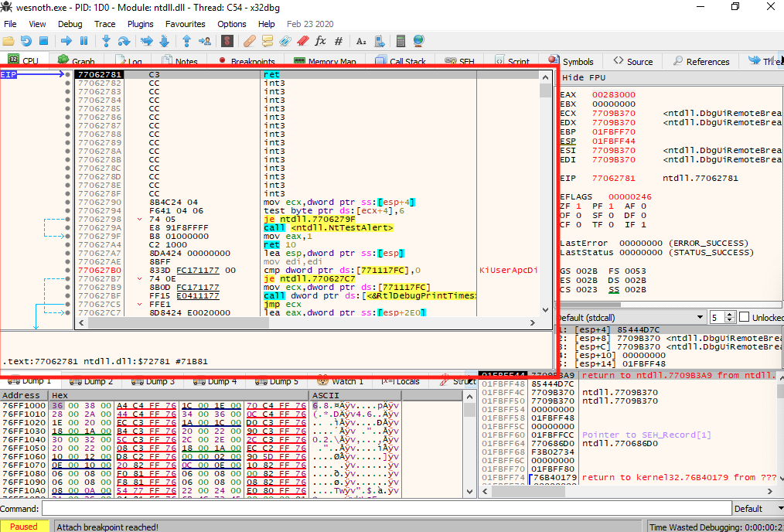
Task: Toggle breakpoint bullet at address 77062790
Action: [x=67, y=203]
